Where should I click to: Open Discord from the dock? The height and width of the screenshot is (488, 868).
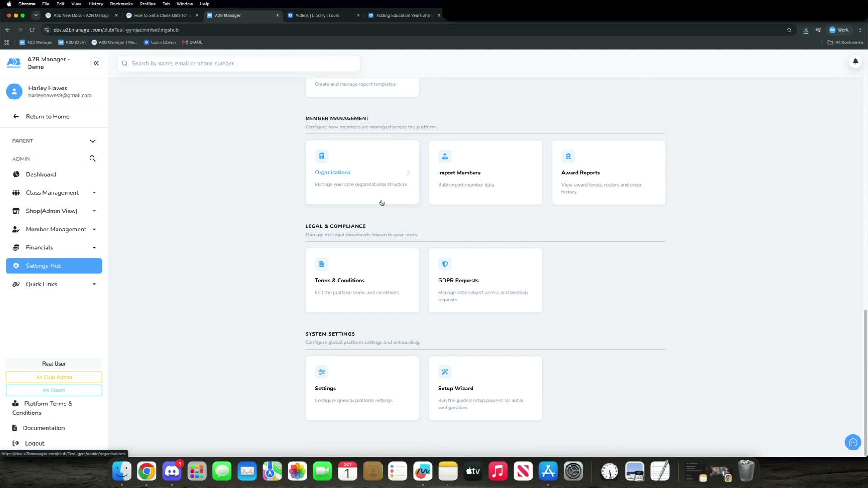(x=172, y=471)
